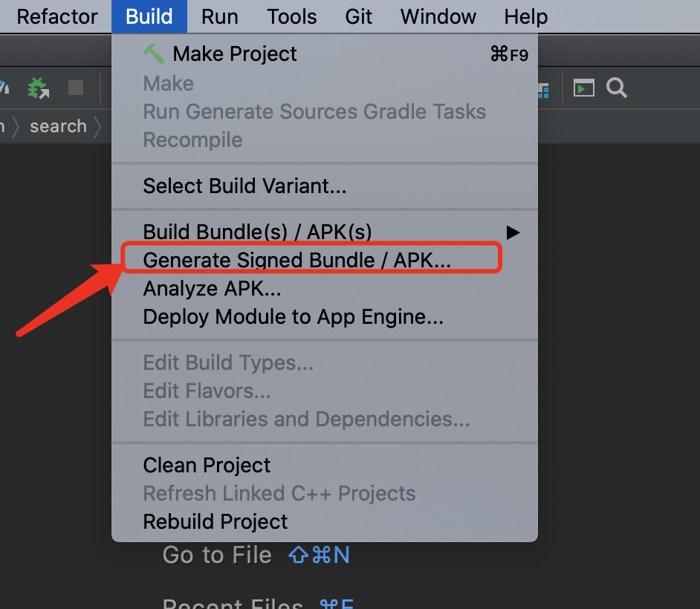The image size is (700, 609).
Task: Click the gray stop square icon
Action: [x=76, y=88]
